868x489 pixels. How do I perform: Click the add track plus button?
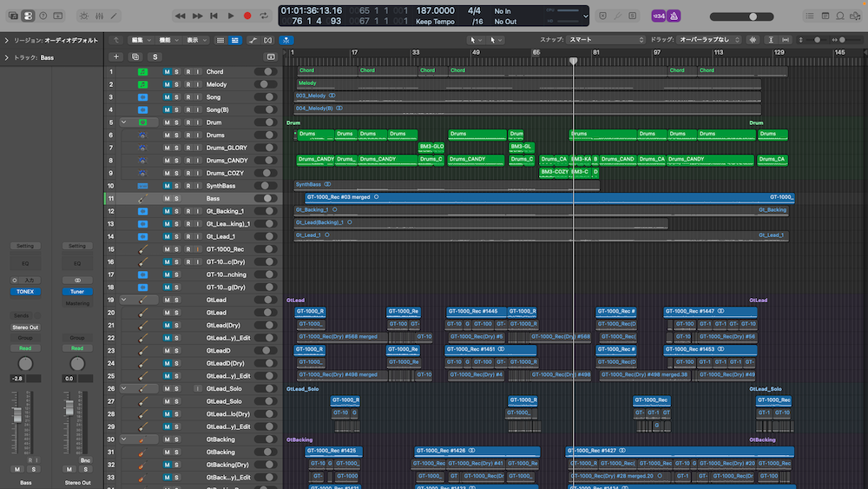116,56
